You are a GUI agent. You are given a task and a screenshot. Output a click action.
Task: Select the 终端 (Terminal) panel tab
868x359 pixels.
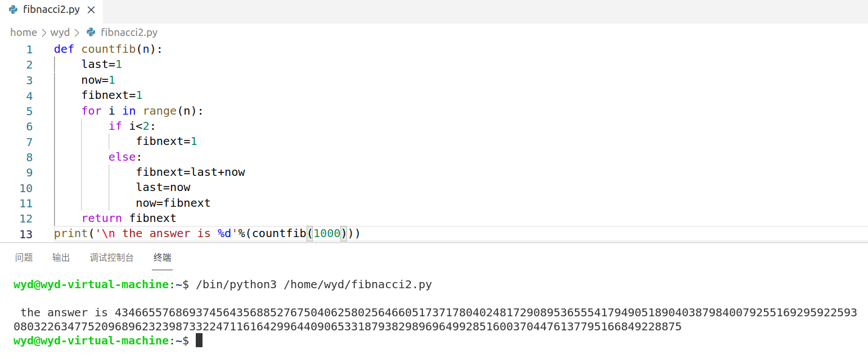tap(162, 257)
